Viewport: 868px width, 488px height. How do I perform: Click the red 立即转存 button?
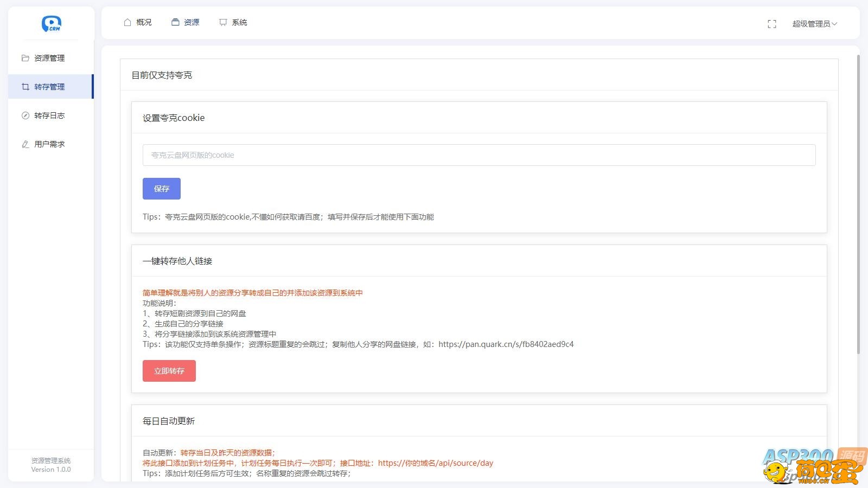[169, 371]
